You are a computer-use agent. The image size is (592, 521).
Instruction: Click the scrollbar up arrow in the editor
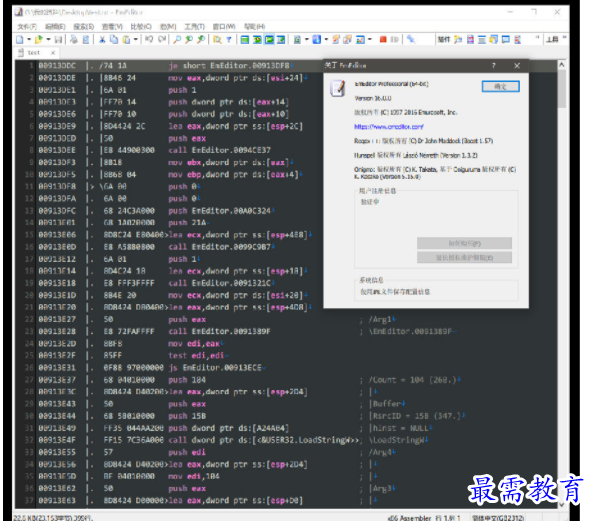point(561,65)
